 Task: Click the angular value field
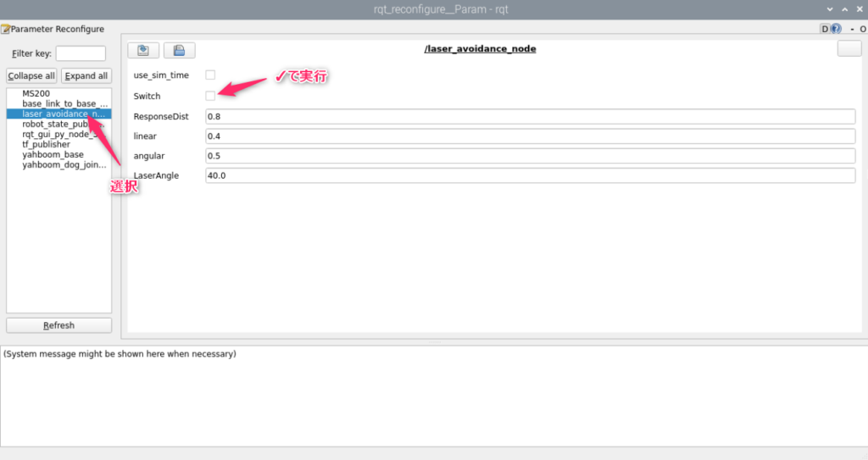pos(530,156)
